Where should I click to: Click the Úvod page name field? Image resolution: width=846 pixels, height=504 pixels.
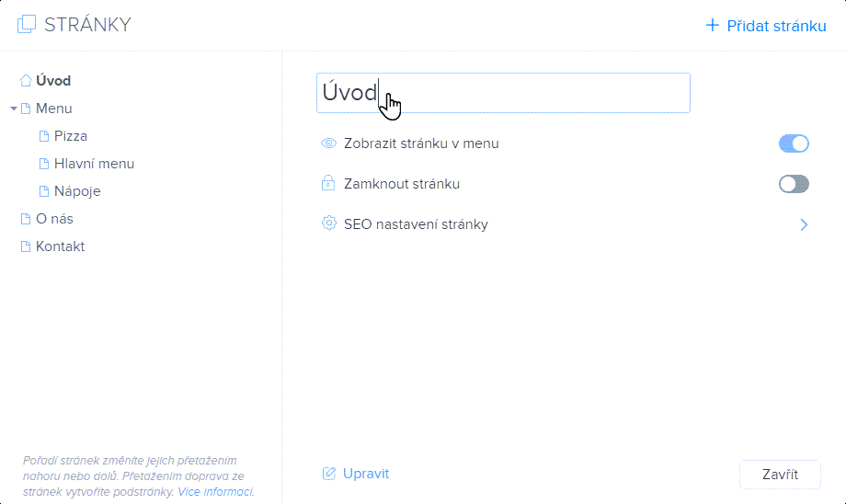pyautogui.click(x=503, y=93)
